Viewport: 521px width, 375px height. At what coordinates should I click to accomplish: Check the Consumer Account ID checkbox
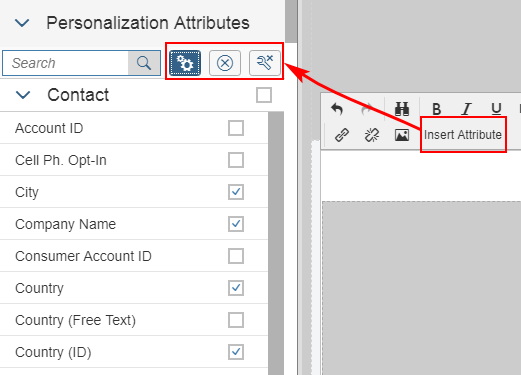point(236,256)
